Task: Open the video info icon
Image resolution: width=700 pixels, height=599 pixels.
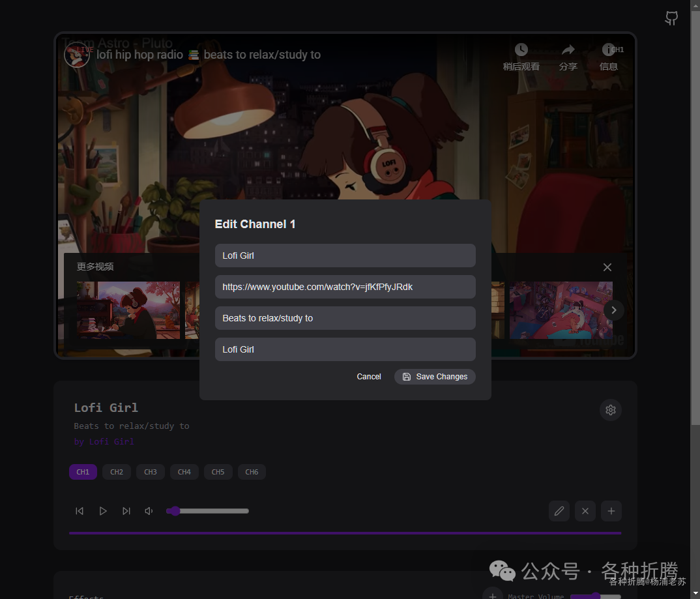Action: [608, 50]
